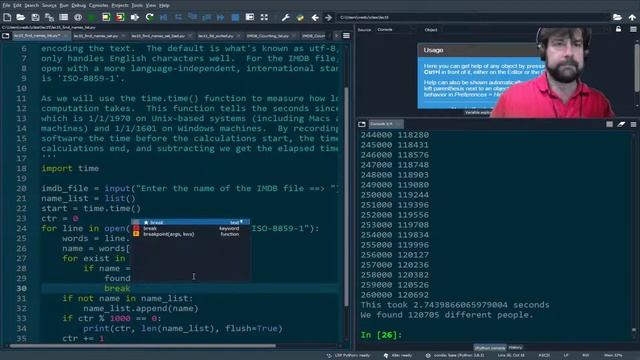The width and height of the screenshot is (640, 360).
Task: Click the editor horizontal scrollbar
Action: click(x=143, y=346)
